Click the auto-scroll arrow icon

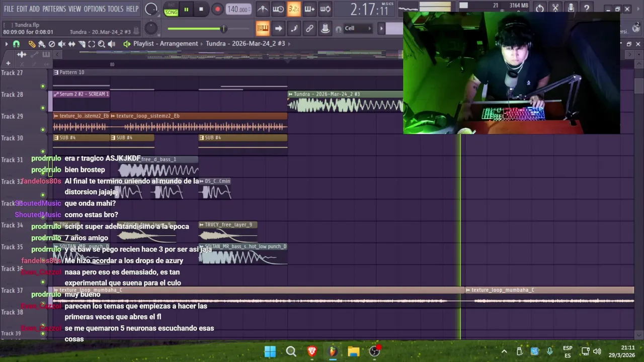click(278, 28)
